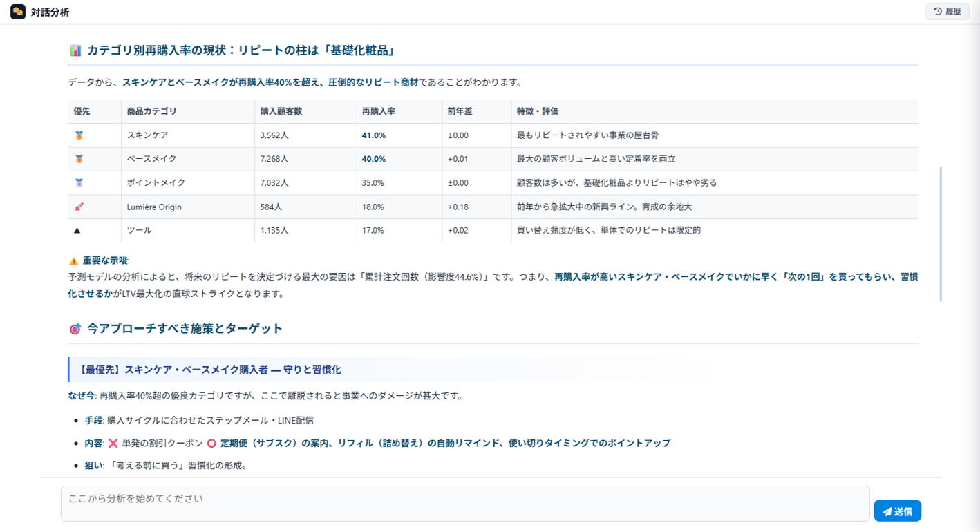
Task: Open the 履歴 history button
Action: pos(948,11)
